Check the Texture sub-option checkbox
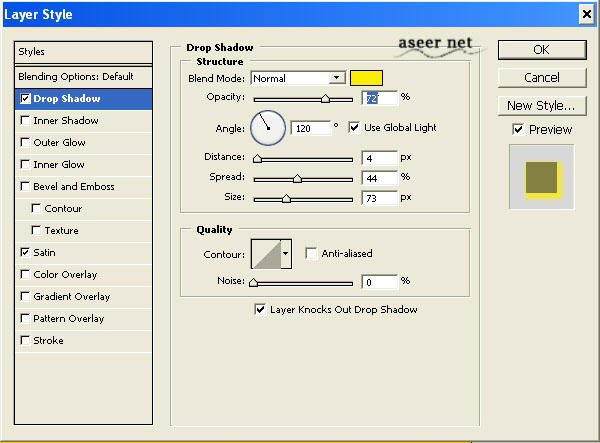 pyautogui.click(x=36, y=230)
